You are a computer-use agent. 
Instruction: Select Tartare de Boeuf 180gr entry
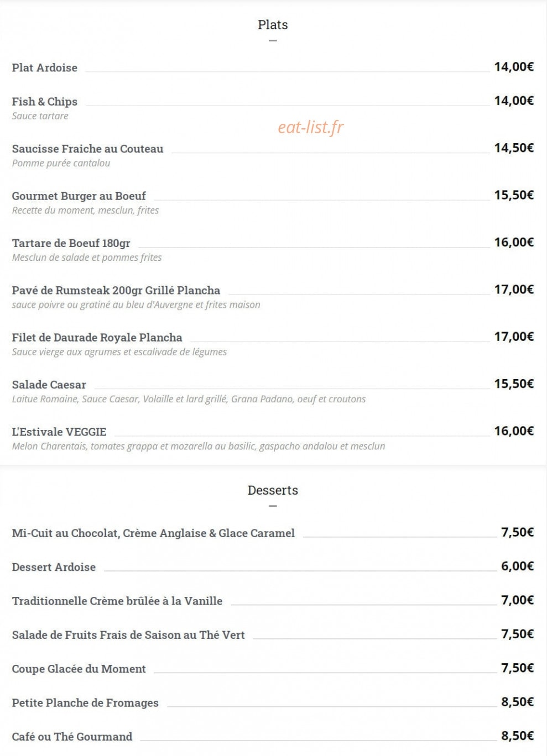tap(71, 243)
